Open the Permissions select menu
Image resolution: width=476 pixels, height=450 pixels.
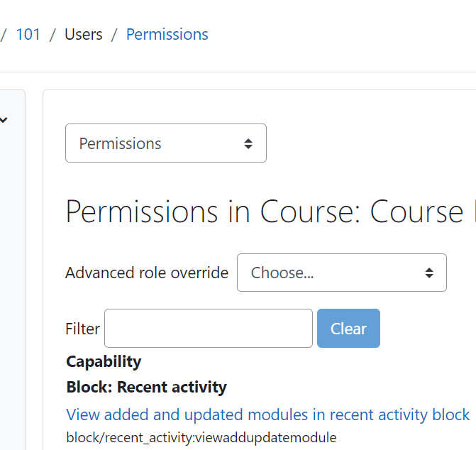point(166,143)
